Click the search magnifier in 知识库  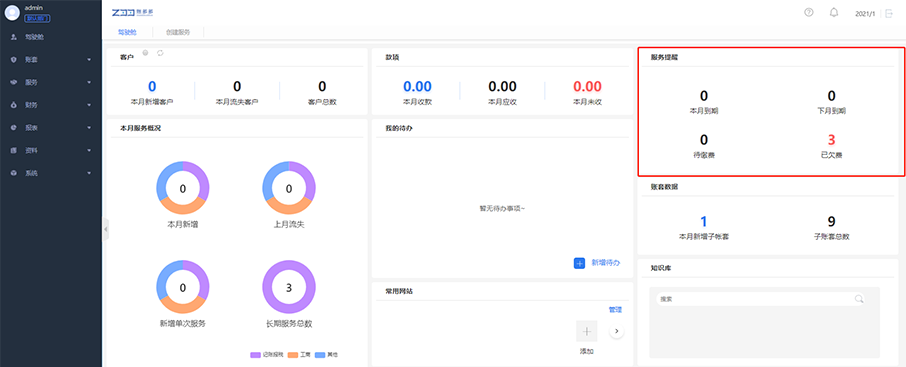click(859, 299)
